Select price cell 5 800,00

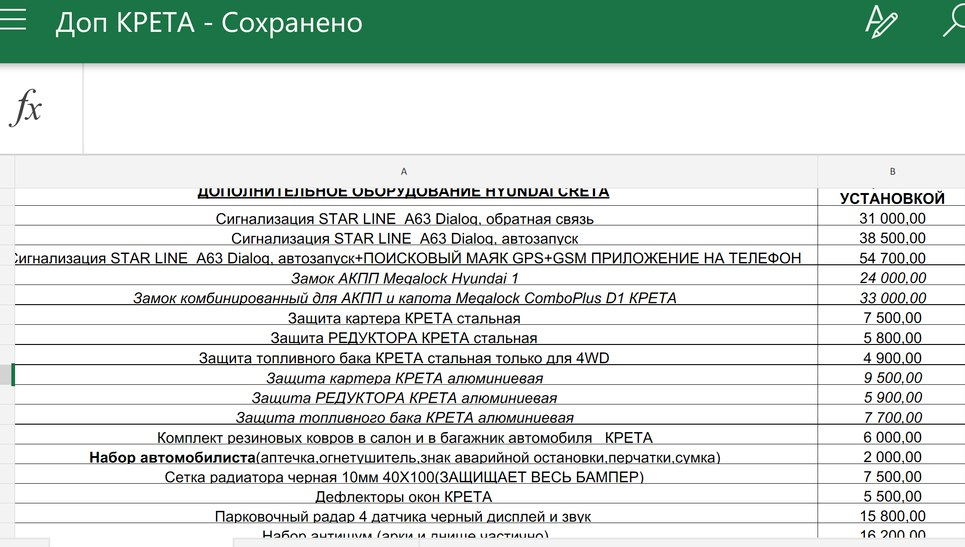[892, 335]
